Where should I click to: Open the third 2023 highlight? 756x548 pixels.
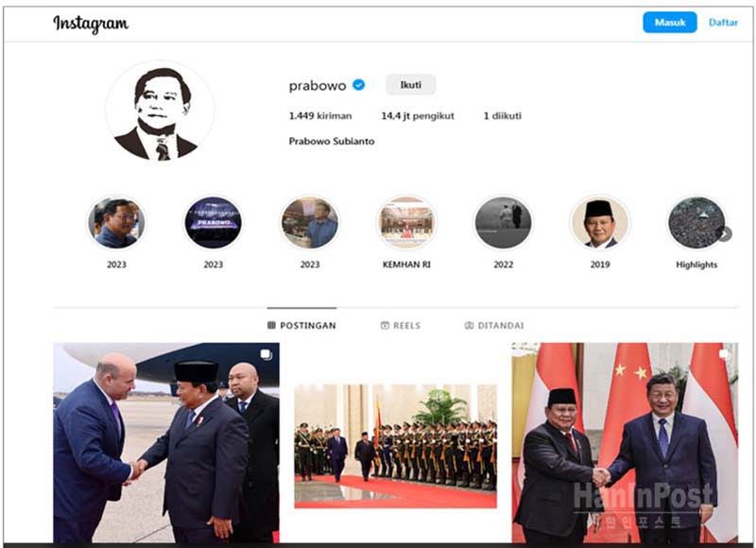click(x=310, y=223)
